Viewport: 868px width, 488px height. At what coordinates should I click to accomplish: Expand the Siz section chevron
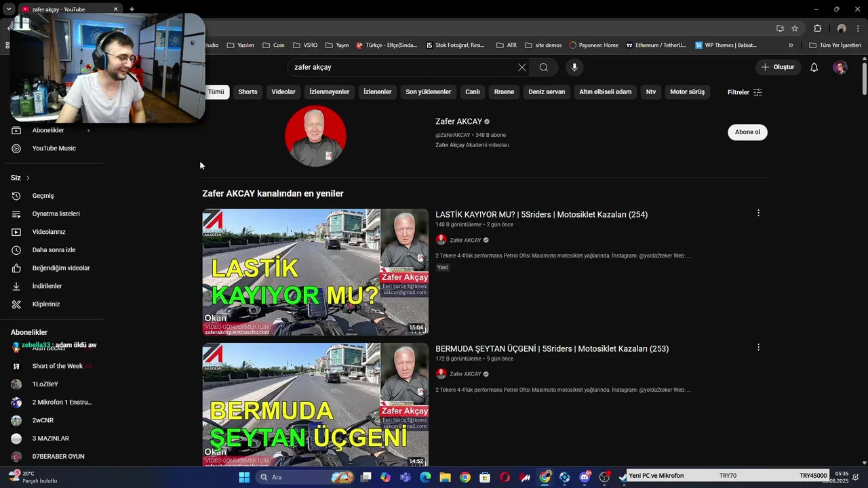click(x=28, y=178)
